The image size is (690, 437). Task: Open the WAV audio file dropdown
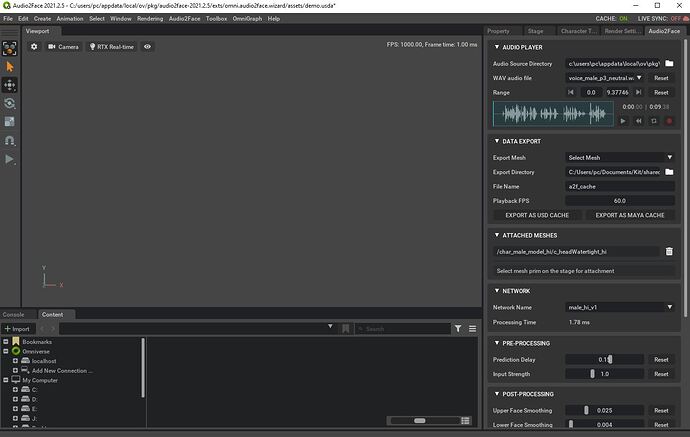(604, 78)
